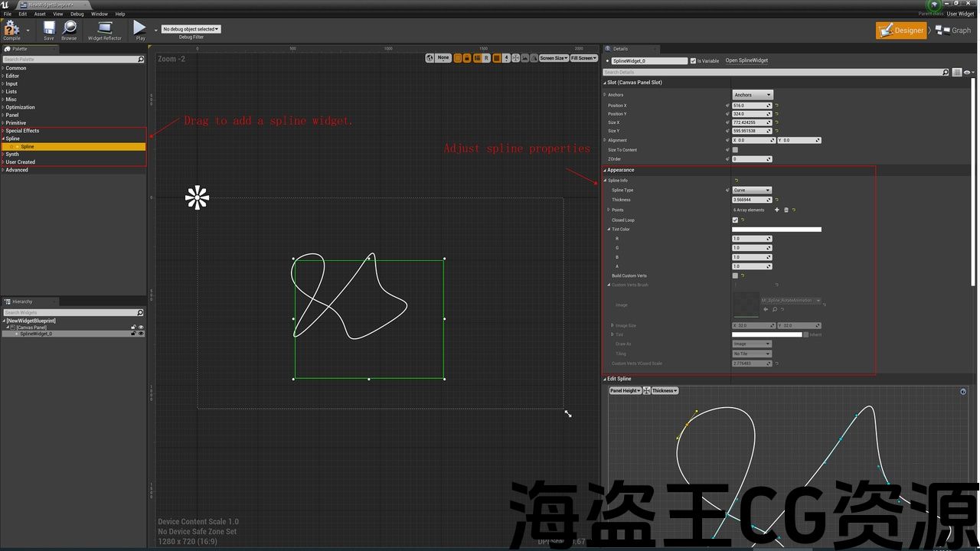Browse to asset in Content Browser
Image resolution: width=980 pixels, height=551 pixels.
click(69, 29)
